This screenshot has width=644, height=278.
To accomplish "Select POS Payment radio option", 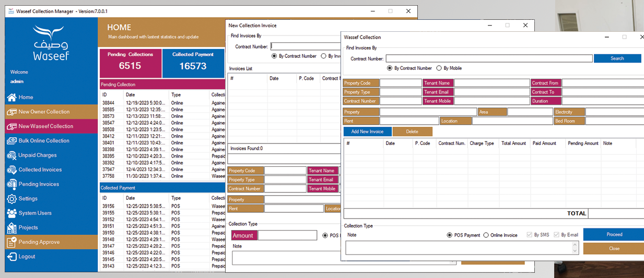I will click(x=450, y=235).
